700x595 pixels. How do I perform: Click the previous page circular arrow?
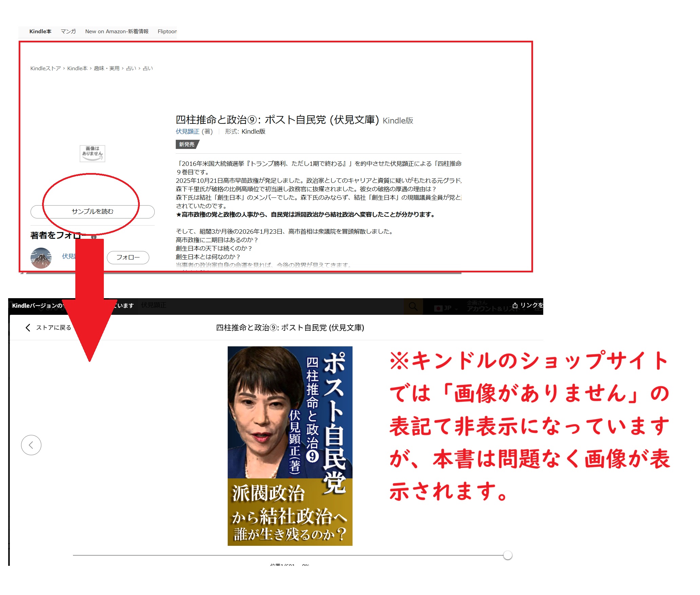(31, 445)
